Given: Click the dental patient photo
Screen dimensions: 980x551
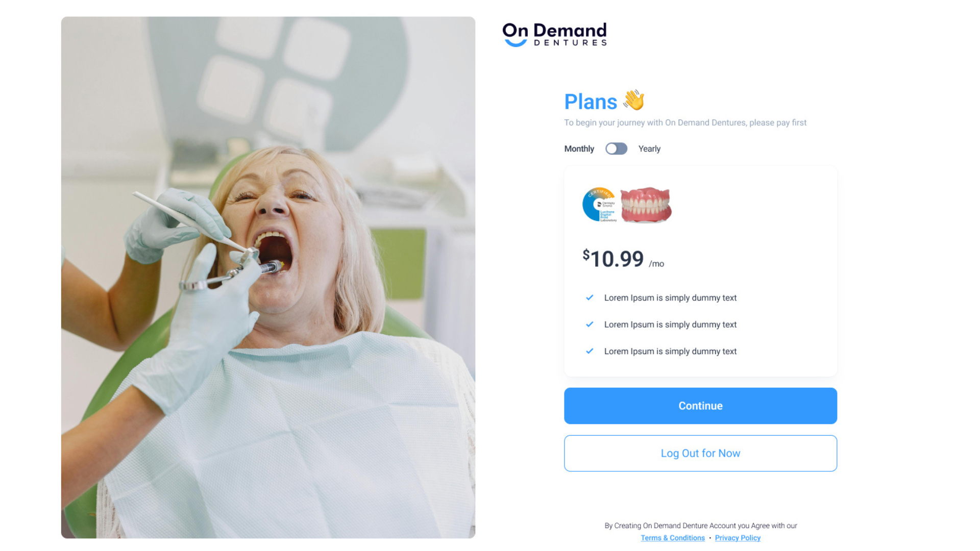Looking at the screenshot, I should pos(268,277).
